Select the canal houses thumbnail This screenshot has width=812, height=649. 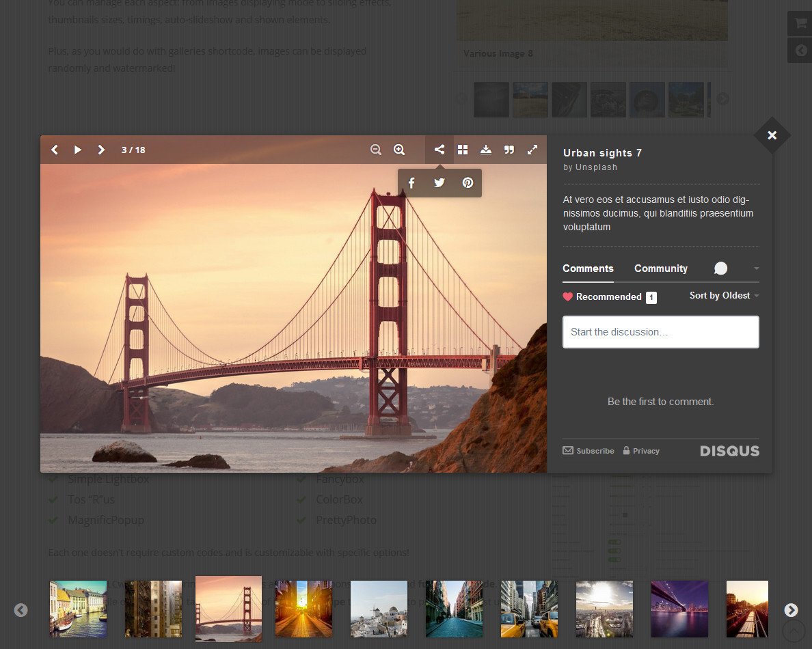pos(78,609)
